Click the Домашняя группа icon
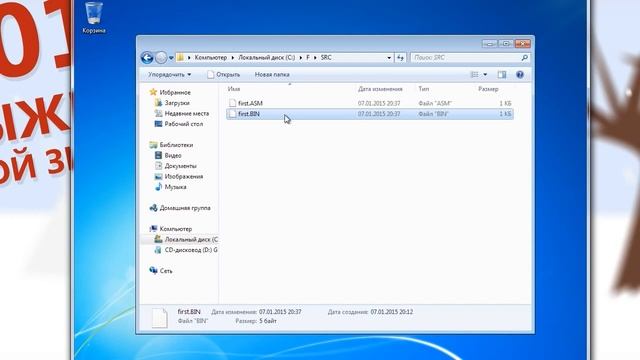The image size is (640, 360). [153, 208]
